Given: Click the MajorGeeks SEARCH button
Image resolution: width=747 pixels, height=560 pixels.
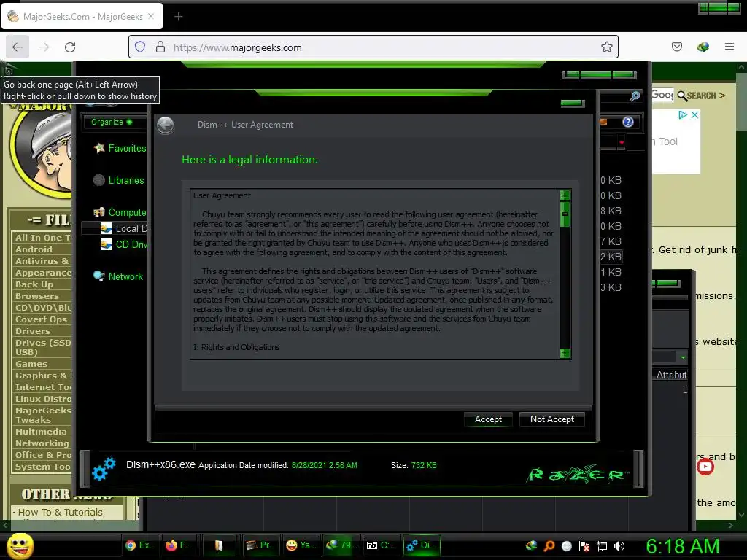Looking at the screenshot, I should pyautogui.click(x=701, y=96).
